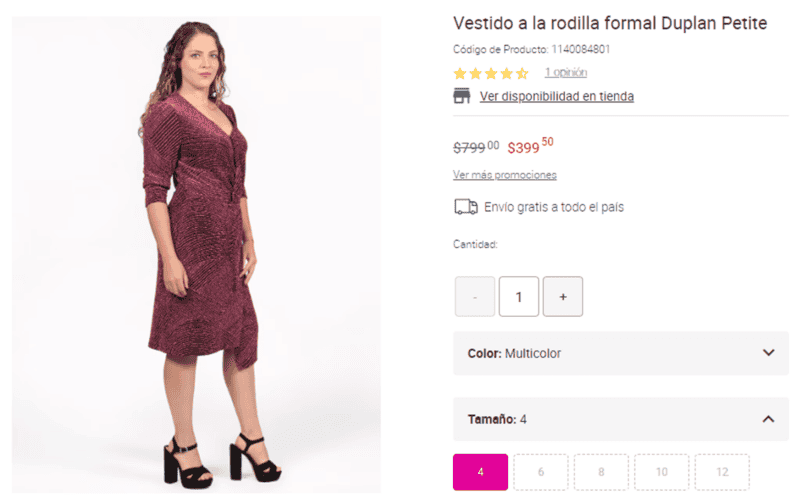Click the free shipping truck icon
The image size is (800, 496).
[x=465, y=207]
